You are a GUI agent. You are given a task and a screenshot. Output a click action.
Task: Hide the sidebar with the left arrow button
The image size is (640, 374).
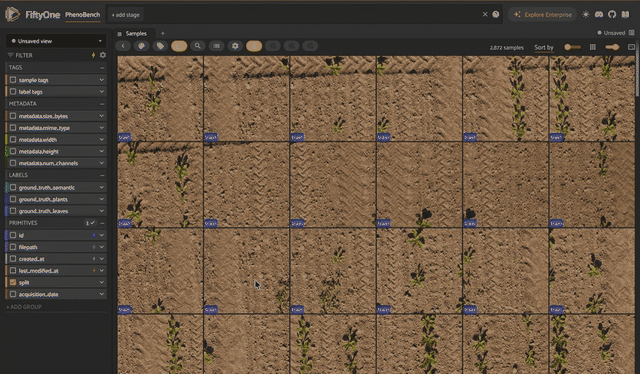[x=123, y=46]
